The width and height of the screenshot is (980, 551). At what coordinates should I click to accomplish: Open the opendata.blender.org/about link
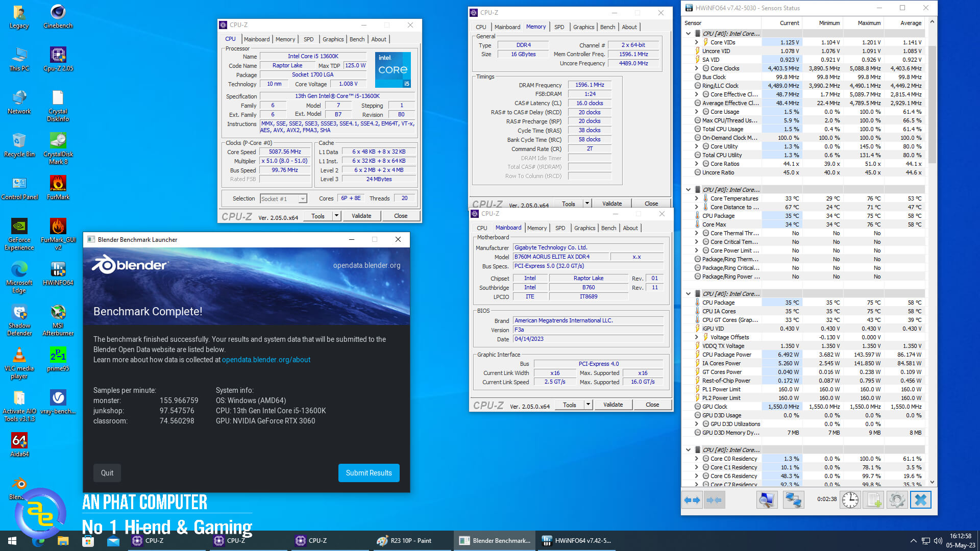pos(266,360)
